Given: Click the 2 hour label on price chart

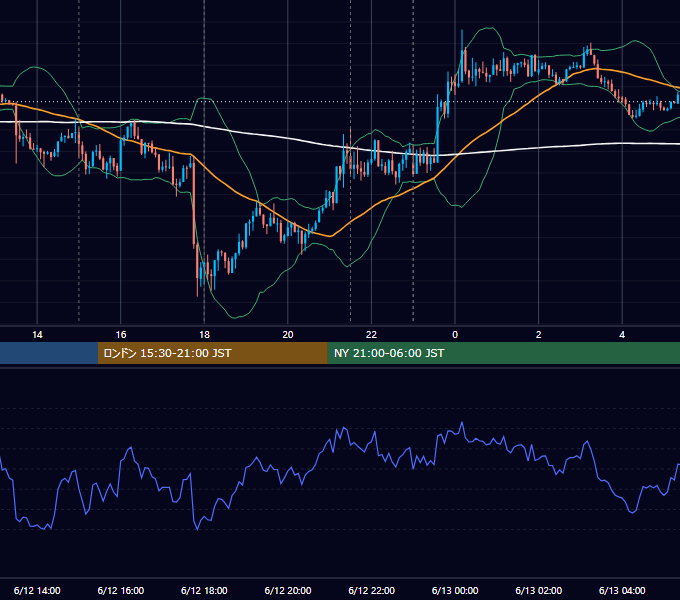Looking at the screenshot, I should click(x=539, y=335).
